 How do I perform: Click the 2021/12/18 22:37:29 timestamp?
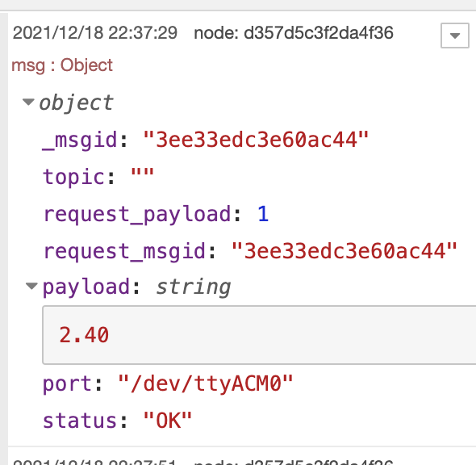95,33
